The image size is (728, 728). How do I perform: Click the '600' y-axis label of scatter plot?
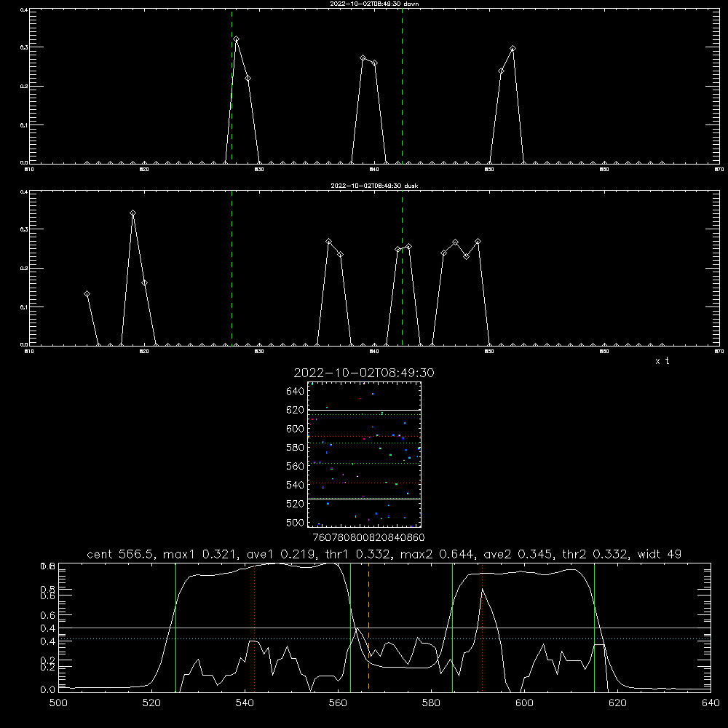296,429
